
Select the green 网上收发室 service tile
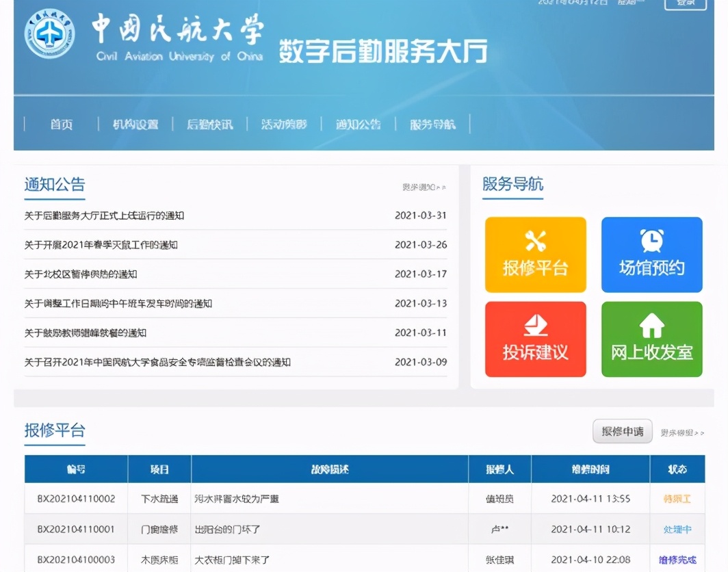click(651, 339)
